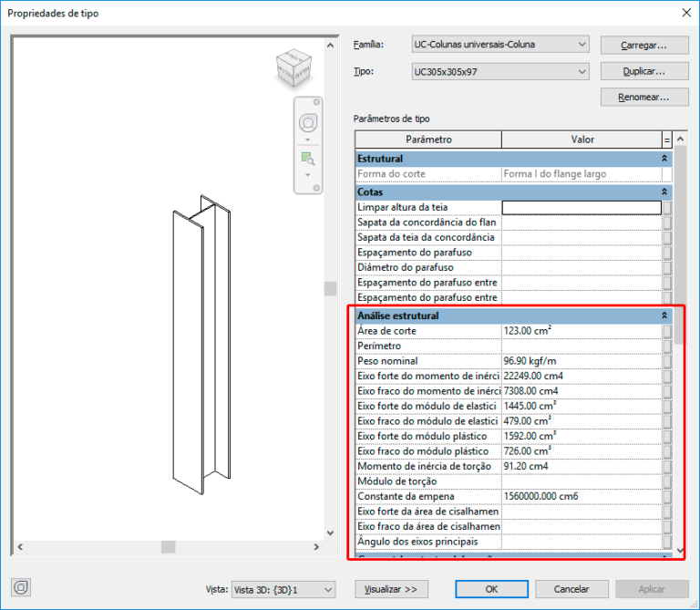Screen dimensions: 700x610
Task: Click the ViewCube in the 3D preview
Action: click(293, 67)
